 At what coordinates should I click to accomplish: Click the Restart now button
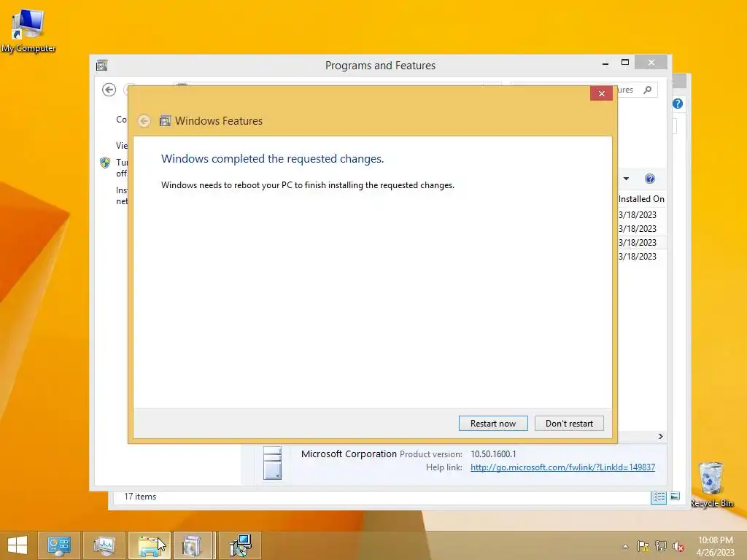point(493,424)
